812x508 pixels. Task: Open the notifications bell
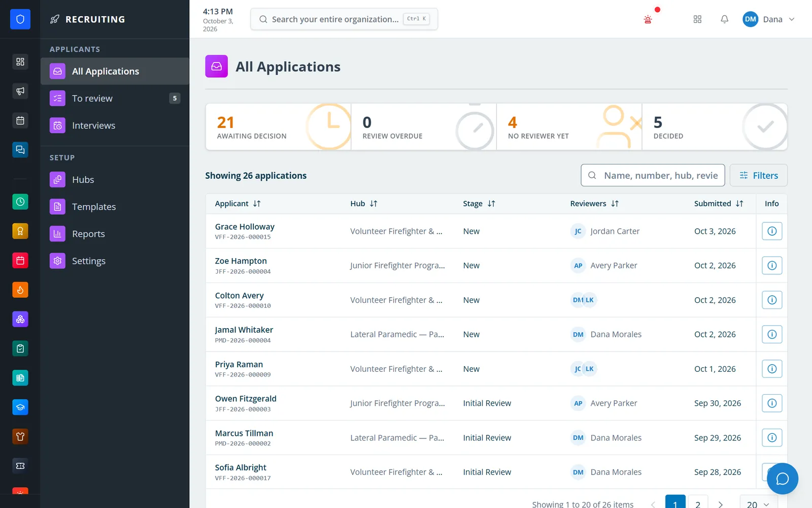724,19
